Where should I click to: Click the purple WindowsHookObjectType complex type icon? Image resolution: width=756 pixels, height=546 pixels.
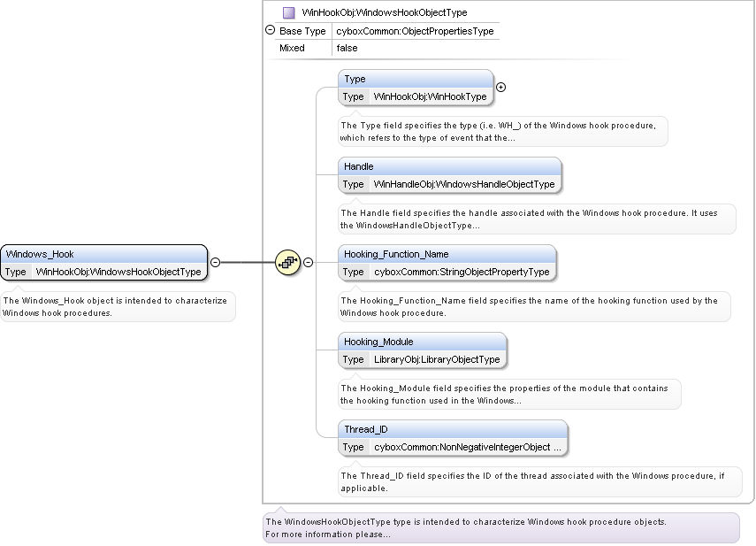point(289,12)
